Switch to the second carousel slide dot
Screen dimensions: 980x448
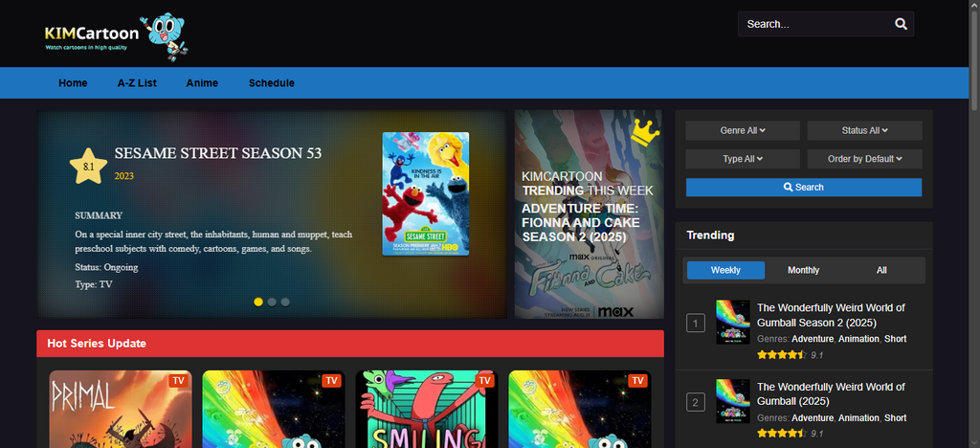[272, 302]
